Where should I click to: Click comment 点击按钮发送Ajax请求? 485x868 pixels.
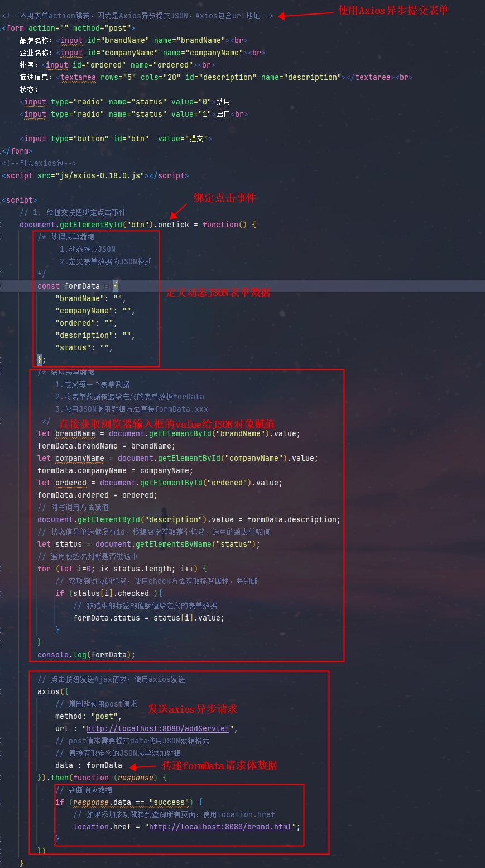point(111,679)
